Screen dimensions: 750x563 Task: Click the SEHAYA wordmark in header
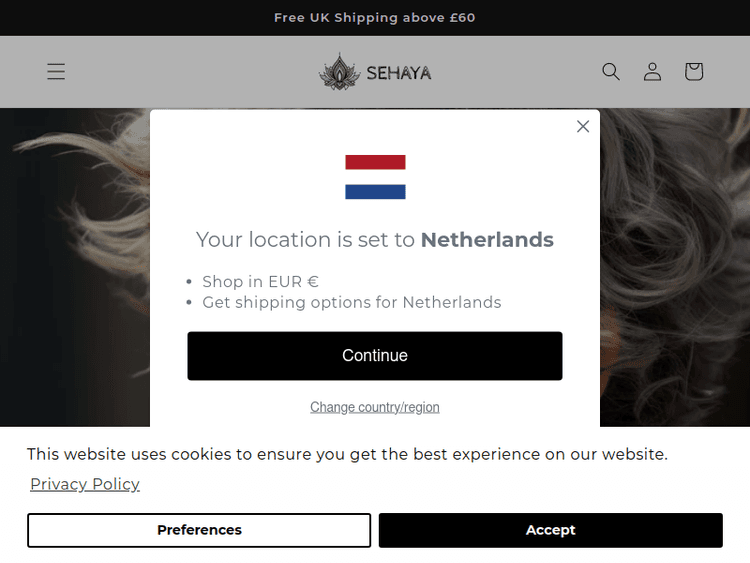click(399, 73)
